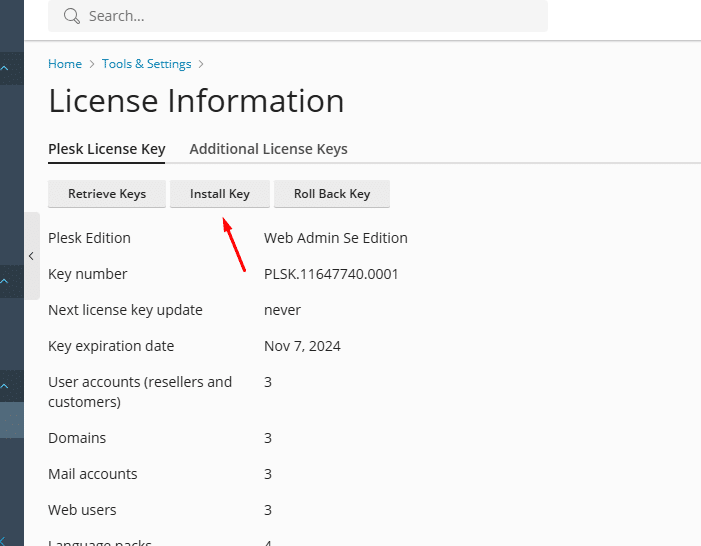
Task: Select the highlighted active sidebar item
Action: (11, 420)
